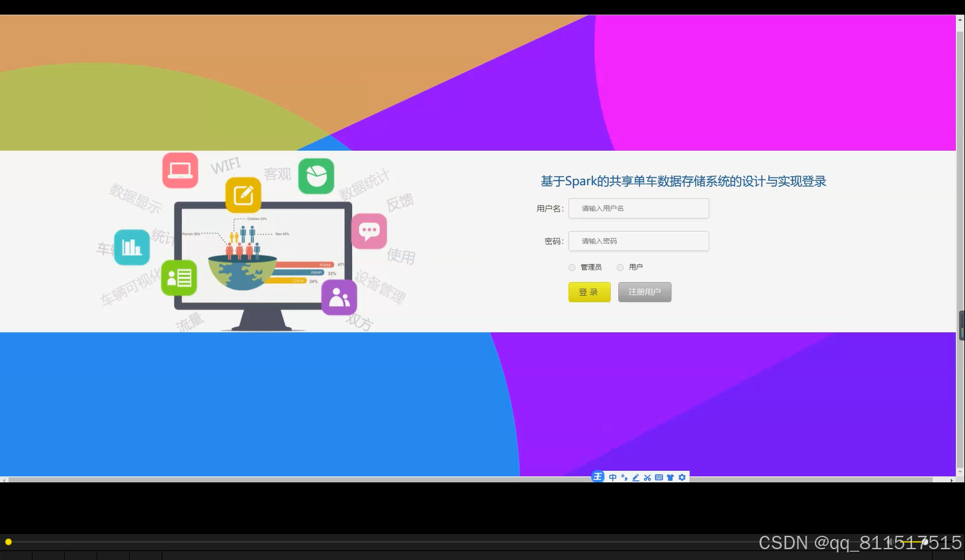
Task: Click the IME logo icon in input toolbar
Action: click(598, 477)
